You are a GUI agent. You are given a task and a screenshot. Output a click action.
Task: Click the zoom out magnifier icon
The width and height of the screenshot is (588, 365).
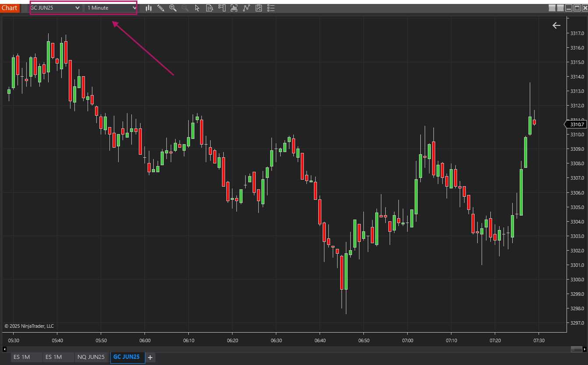[x=185, y=8]
